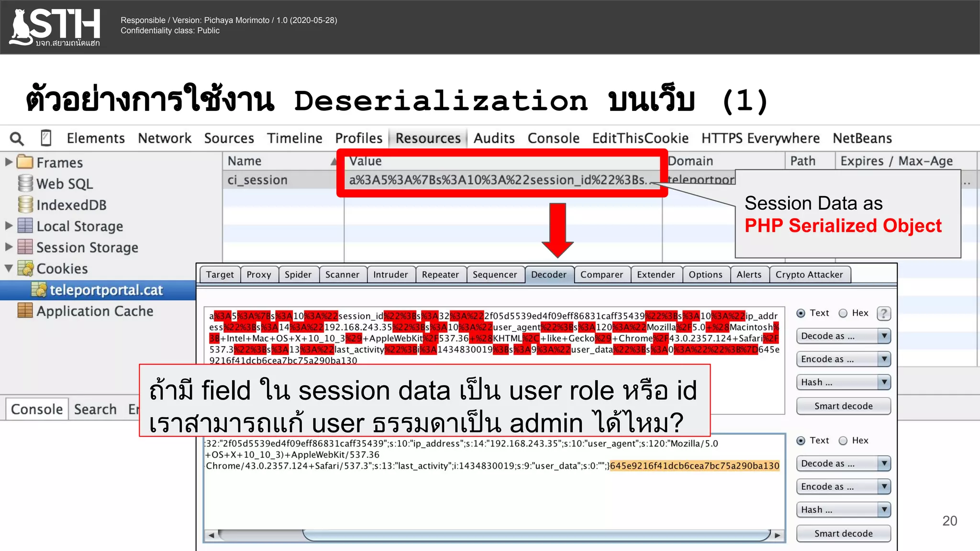Screen dimensions: 980x551
Task: Click the Frames folder icon
Action: (x=25, y=162)
